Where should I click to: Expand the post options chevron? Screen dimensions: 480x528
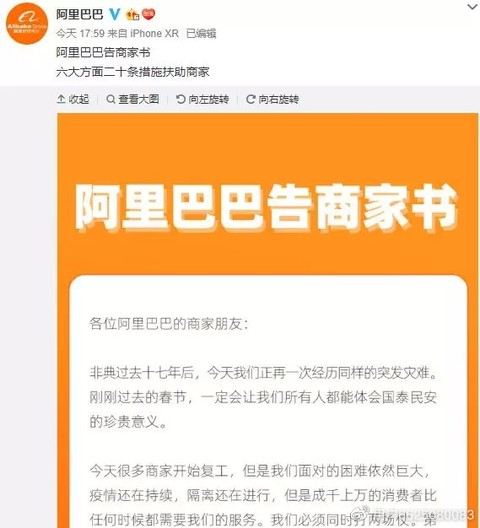point(473,7)
